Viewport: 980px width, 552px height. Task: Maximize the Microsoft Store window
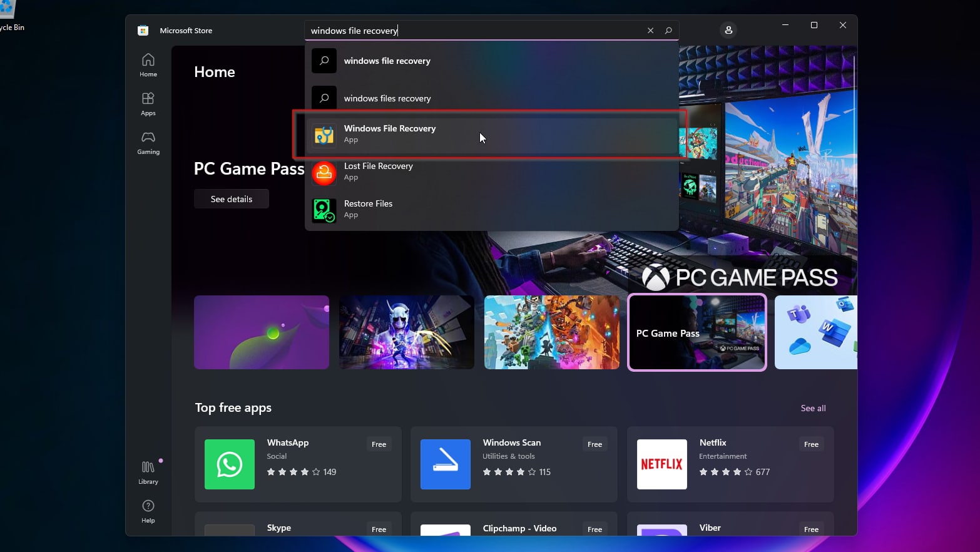pos(814,25)
